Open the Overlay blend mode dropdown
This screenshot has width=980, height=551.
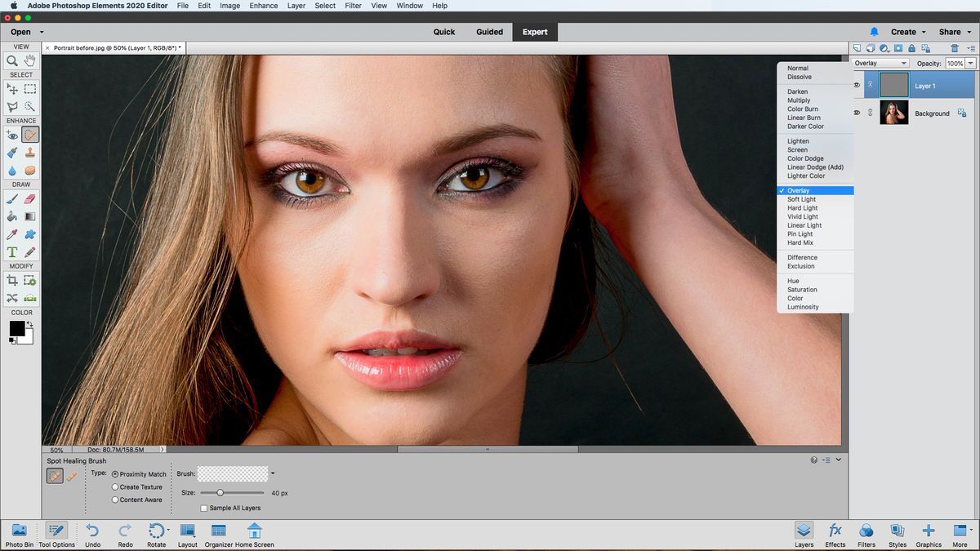click(x=880, y=63)
